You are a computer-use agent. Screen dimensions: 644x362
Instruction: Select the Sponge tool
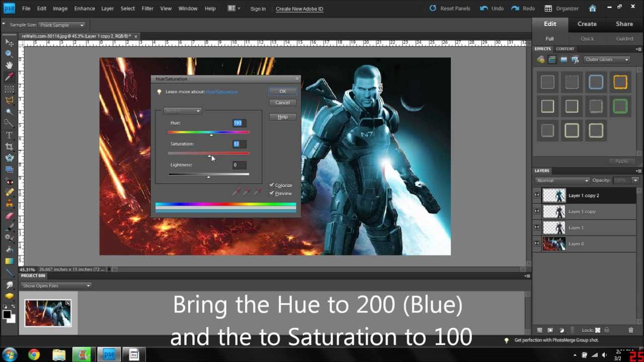(x=9, y=296)
